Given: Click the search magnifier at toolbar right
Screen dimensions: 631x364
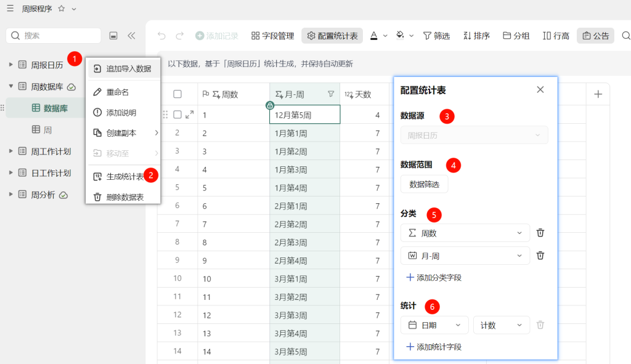Looking at the screenshot, I should point(626,36).
